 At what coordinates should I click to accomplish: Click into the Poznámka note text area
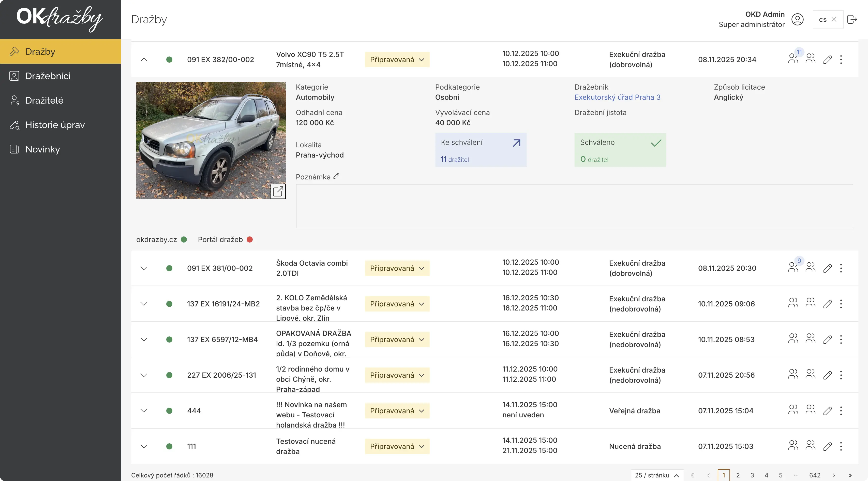click(x=575, y=206)
